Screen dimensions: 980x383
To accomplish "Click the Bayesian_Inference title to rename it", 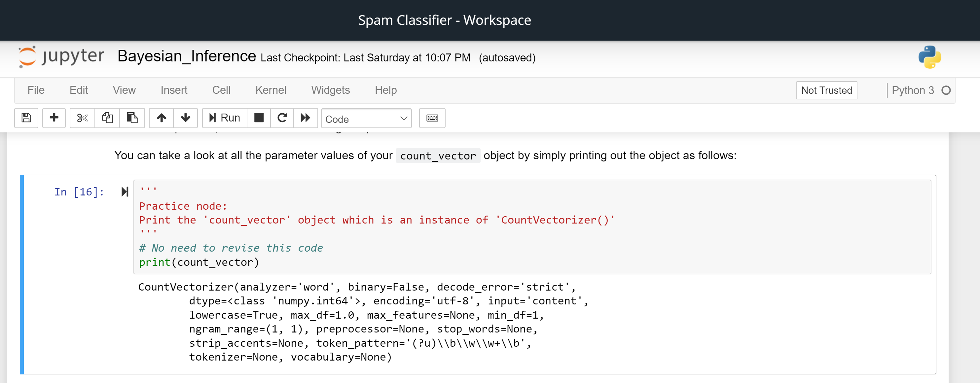I will pos(186,56).
